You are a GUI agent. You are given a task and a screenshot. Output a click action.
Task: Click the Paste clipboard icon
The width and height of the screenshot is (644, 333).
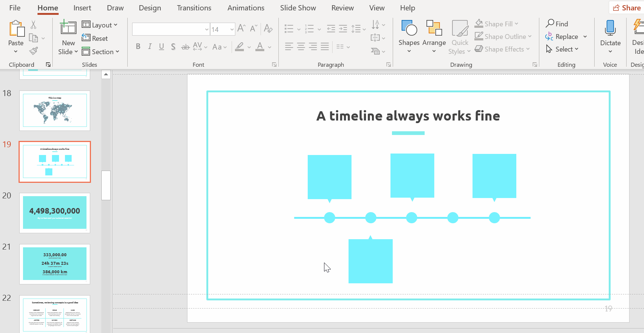point(16,29)
